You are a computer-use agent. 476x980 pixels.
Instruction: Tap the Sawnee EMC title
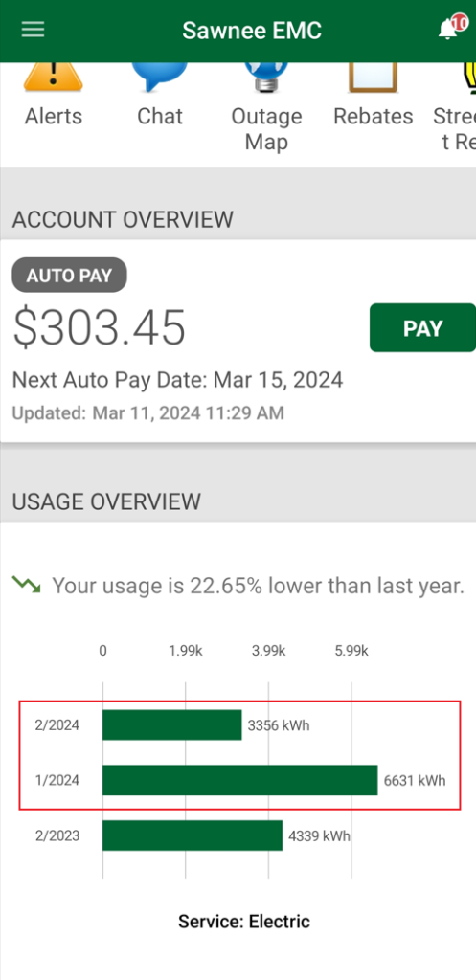click(x=252, y=30)
